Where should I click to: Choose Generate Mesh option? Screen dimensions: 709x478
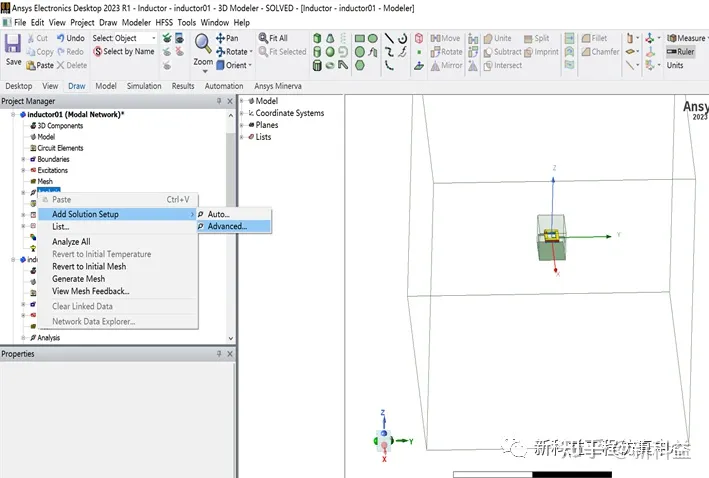[x=78, y=279]
